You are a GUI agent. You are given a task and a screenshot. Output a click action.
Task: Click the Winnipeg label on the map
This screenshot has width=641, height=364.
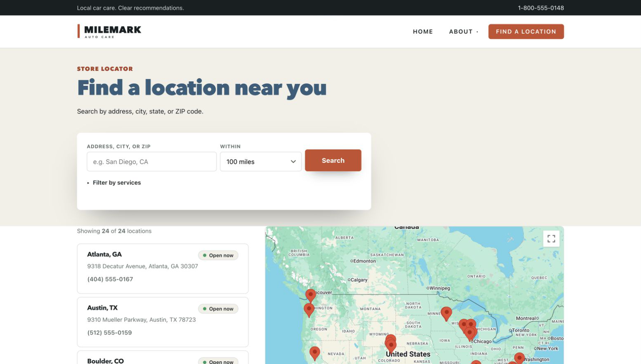click(x=439, y=288)
